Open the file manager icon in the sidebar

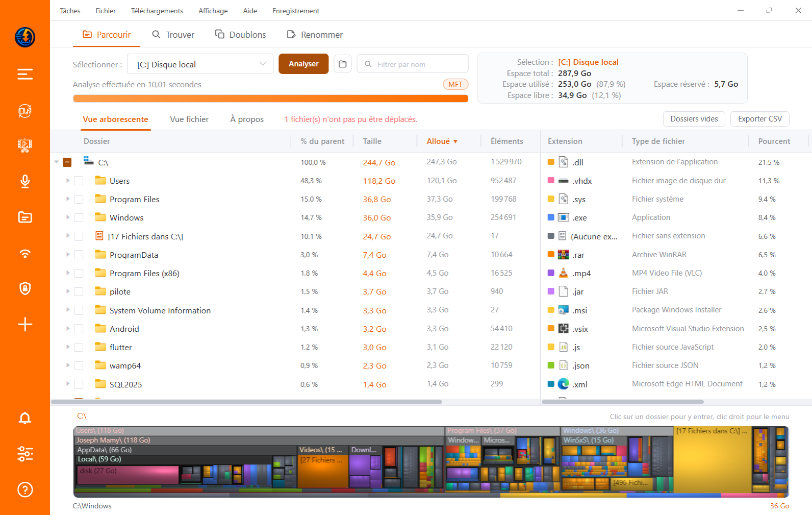[25, 217]
